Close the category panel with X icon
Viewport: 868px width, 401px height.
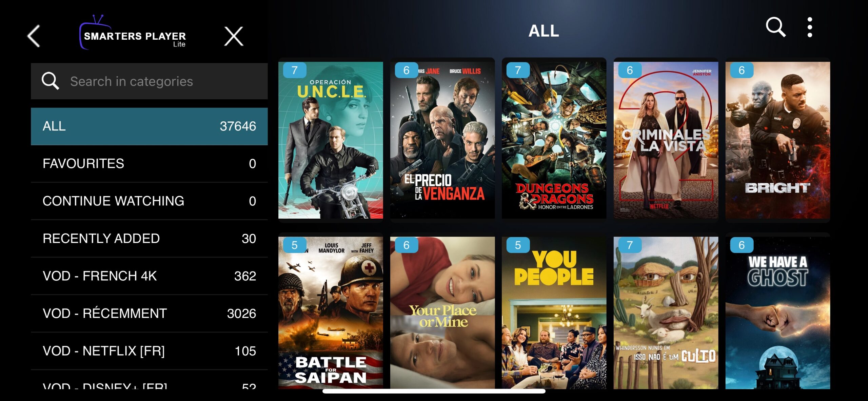(234, 36)
